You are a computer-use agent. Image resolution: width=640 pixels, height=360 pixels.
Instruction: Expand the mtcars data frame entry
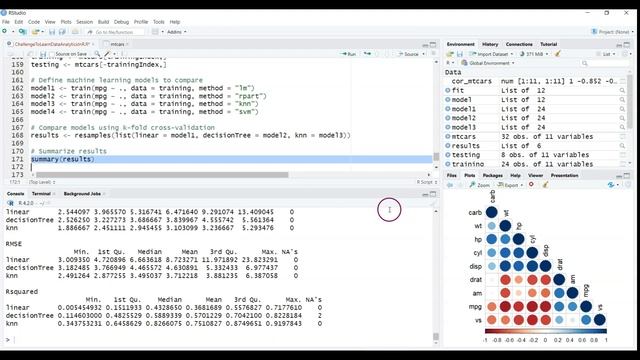[448, 136]
